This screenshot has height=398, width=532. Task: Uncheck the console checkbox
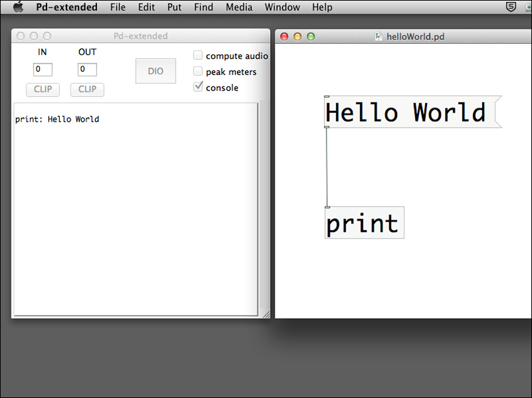(198, 87)
